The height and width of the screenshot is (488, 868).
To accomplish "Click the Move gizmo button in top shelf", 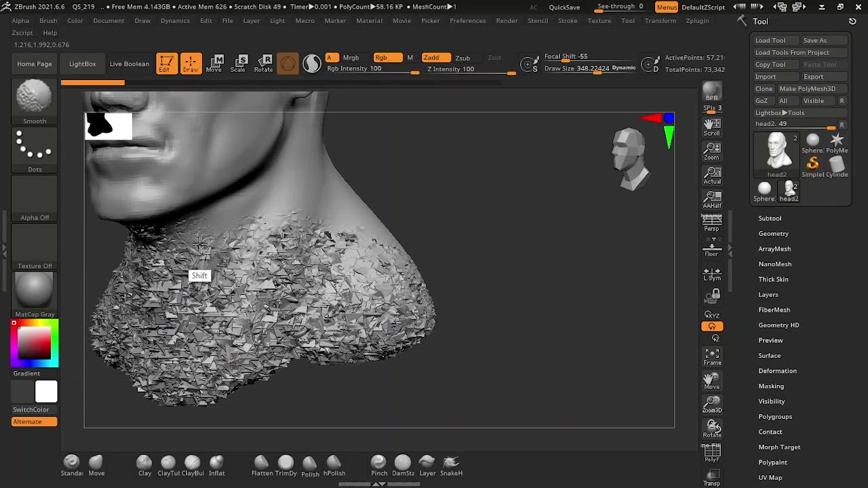I will 214,63.
